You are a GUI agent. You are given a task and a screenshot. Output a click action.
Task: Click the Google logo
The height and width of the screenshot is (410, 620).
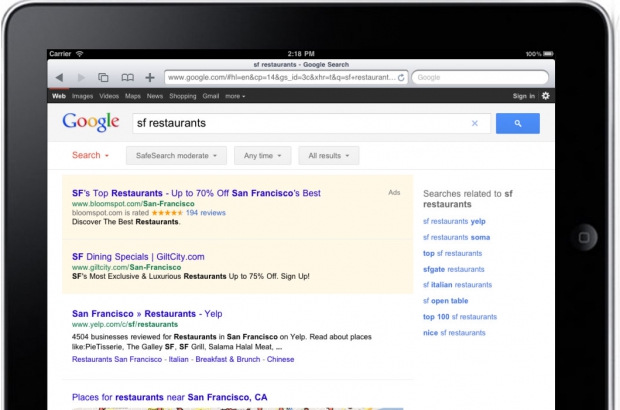click(91, 122)
